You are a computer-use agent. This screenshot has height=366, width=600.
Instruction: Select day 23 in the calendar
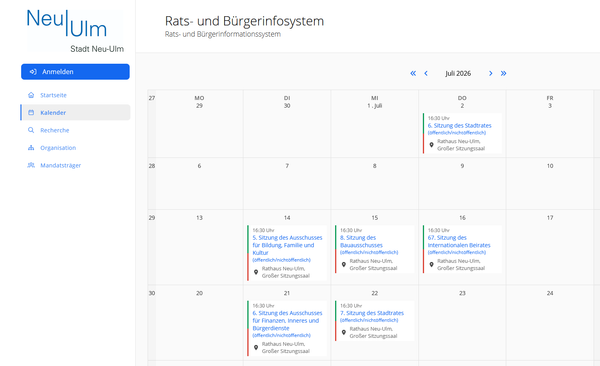tap(462, 293)
